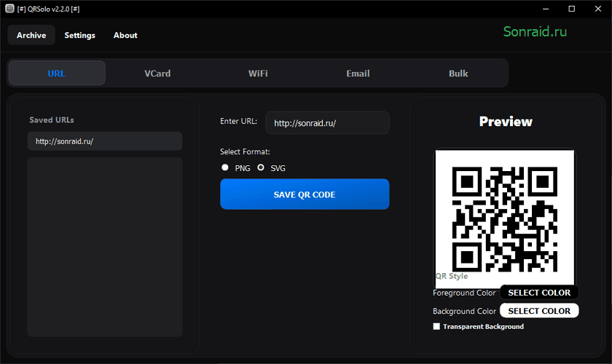Open the Settings menu
Viewport: 612px width, 364px height.
click(x=79, y=35)
